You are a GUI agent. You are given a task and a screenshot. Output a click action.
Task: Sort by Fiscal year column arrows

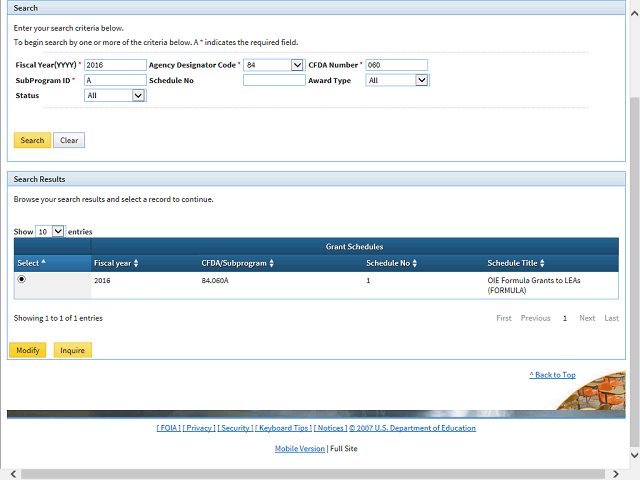click(x=136, y=263)
